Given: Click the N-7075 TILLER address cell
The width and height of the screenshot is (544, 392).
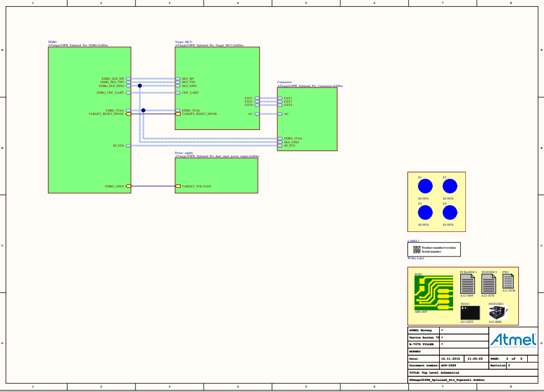Looking at the screenshot, I should [423, 344].
